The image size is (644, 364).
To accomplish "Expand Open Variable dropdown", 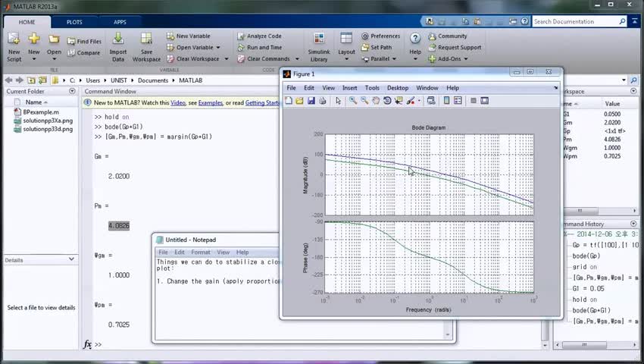I will click(x=218, y=47).
